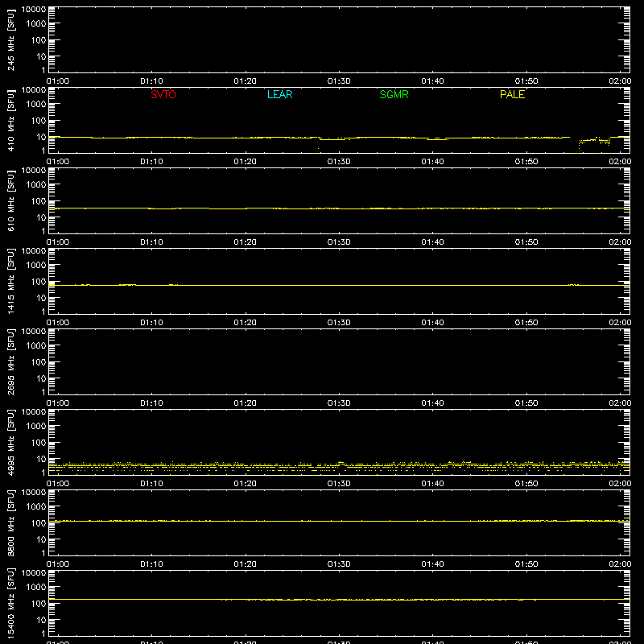Click the 02:00 time label under 8800 MHz plot
Viewport: 644px width, 644px height.
coord(620,564)
